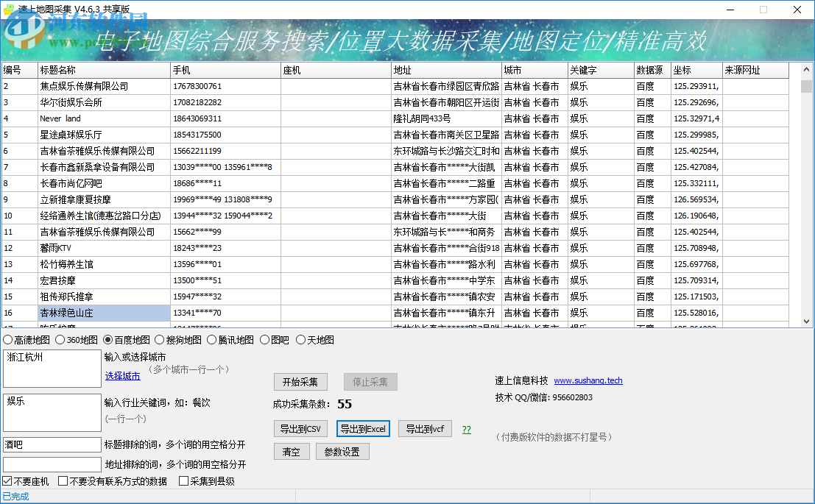Click the 开始采集 button

[300, 382]
